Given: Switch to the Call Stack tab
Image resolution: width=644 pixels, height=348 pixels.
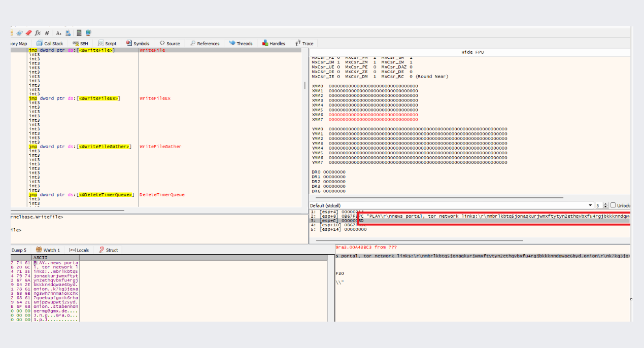Looking at the screenshot, I should tap(50, 44).
